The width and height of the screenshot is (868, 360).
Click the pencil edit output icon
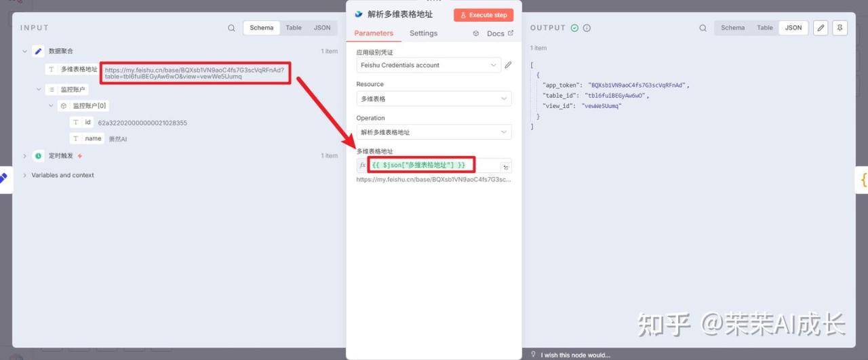pyautogui.click(x=821, y=28)
